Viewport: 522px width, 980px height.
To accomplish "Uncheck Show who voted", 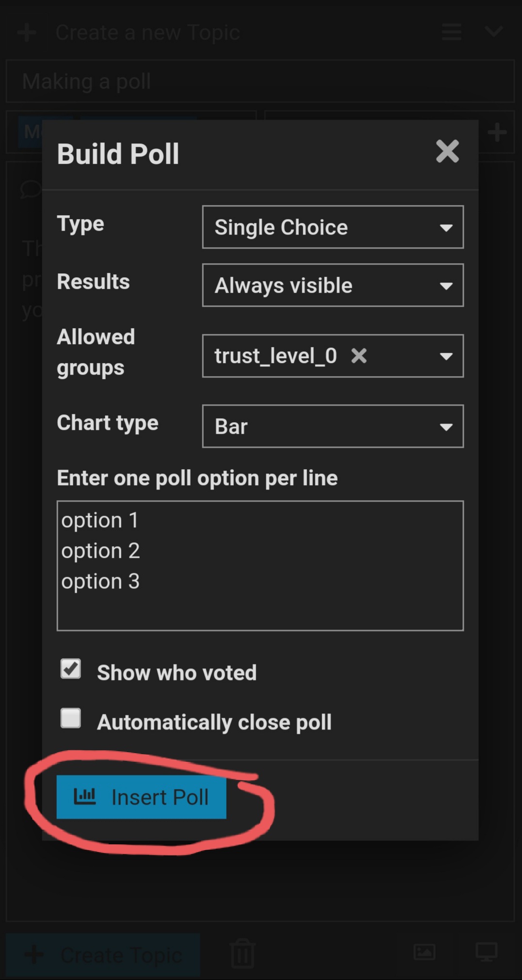I will point(71,669).
